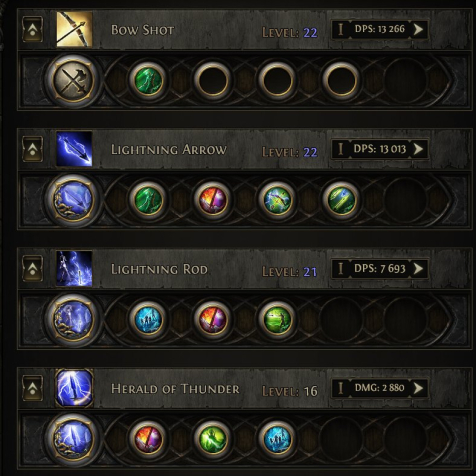
Task: Click the red-purple support gem under Lightning Arrow
Action: (213, 200)
